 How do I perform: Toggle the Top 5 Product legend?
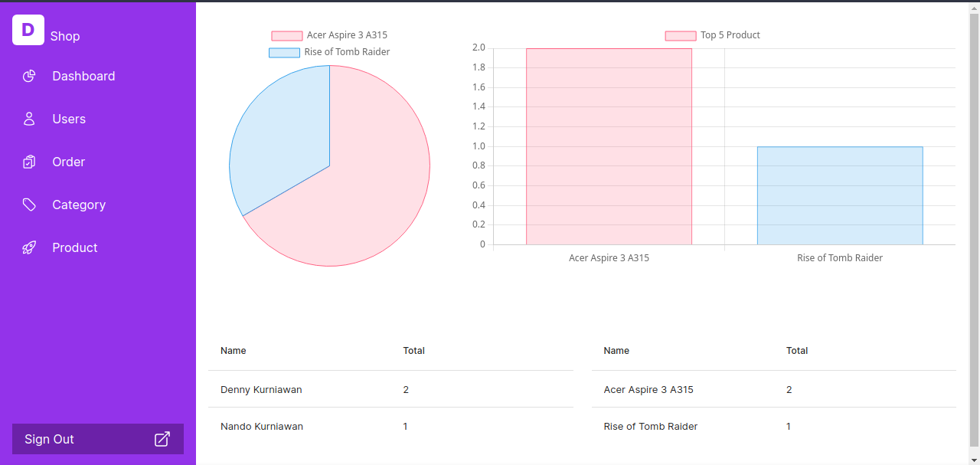coord(713,35)
